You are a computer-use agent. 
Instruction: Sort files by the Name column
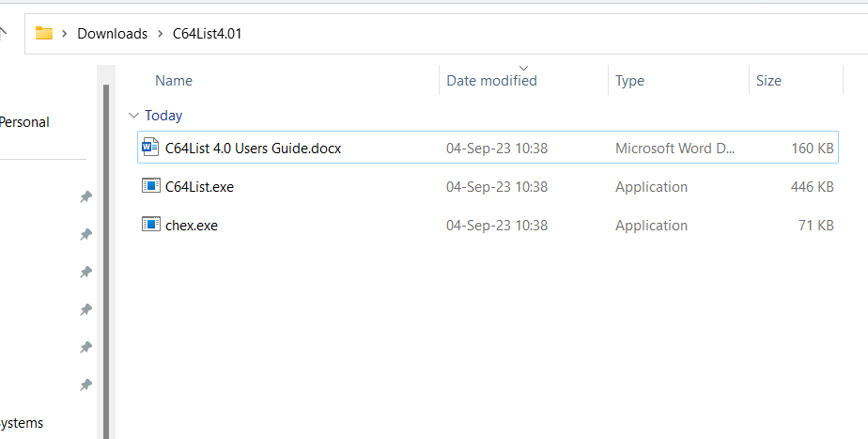point(174,81)
